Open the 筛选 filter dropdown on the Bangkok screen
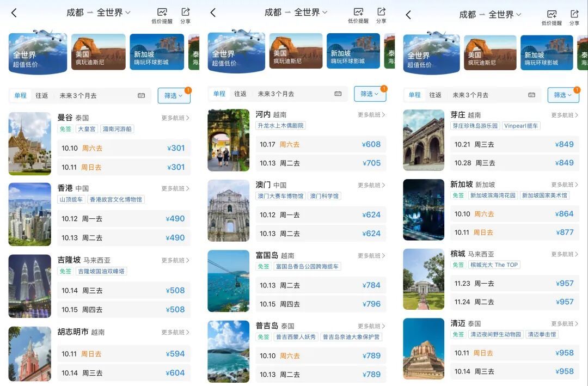The height and width of the screenshot is (386, 588). tap(174, 96)
